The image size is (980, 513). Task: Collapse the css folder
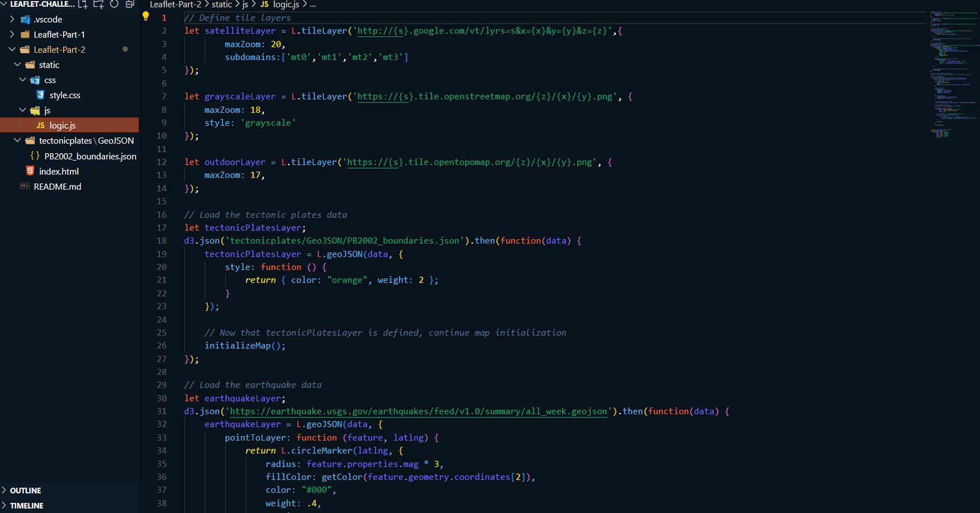[23, 80]
